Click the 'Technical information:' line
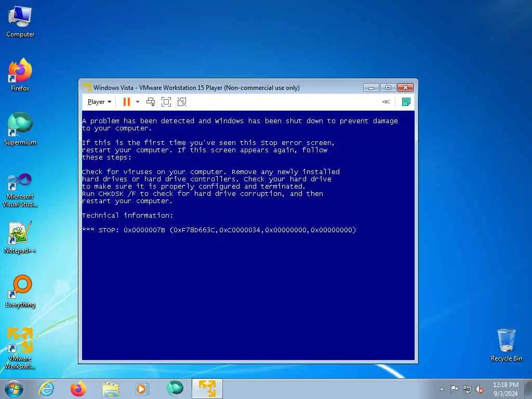The width and height of the screenshot is (532, 399). (128, 216)
